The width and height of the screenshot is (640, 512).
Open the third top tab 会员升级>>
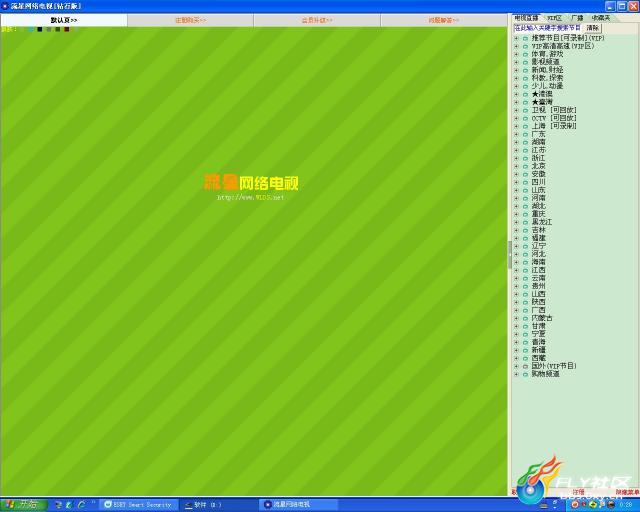pyautogui.click(x=317, y=20)
